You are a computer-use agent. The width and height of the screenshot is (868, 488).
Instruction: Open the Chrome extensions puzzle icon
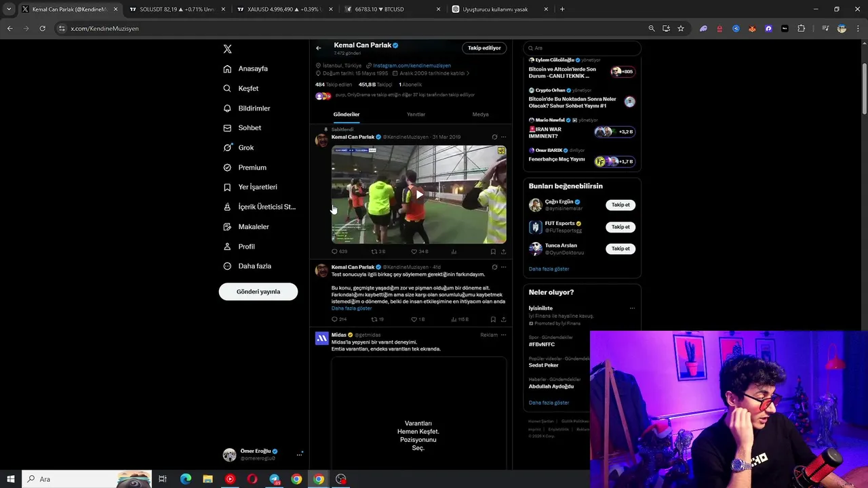pyautogui.click(x=802, y=28)
